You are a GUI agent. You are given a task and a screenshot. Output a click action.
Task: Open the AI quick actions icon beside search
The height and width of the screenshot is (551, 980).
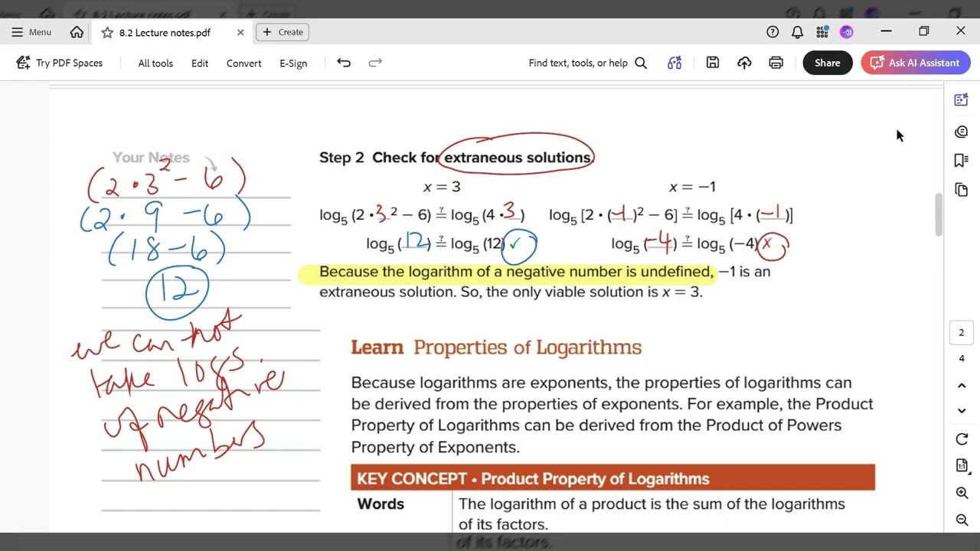[675, 63]
